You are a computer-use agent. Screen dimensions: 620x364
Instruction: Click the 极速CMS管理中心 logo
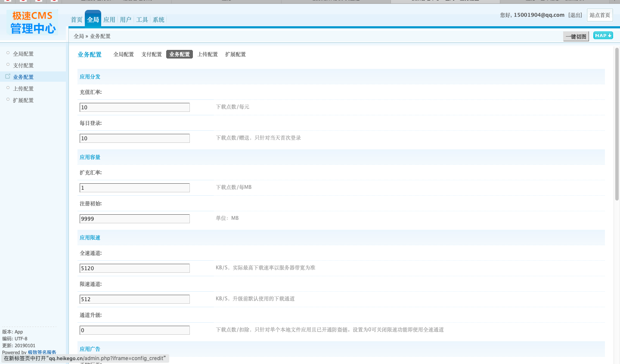[x=33, y=22]
